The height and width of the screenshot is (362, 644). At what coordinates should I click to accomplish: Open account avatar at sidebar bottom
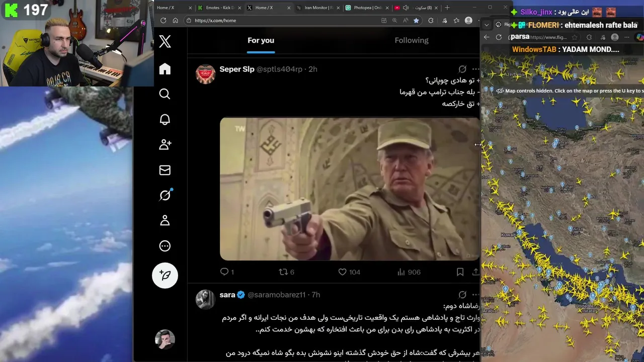pos(165,339)
